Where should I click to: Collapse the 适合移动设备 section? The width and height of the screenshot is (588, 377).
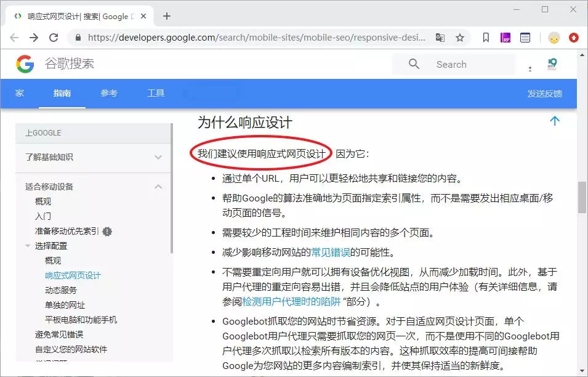[158, 187]
